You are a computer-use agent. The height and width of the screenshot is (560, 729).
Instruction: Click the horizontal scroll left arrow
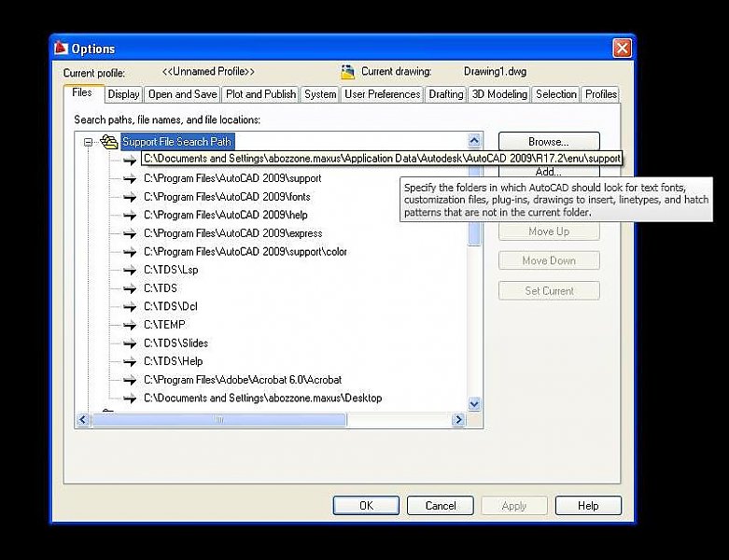[x=83, y=420]
